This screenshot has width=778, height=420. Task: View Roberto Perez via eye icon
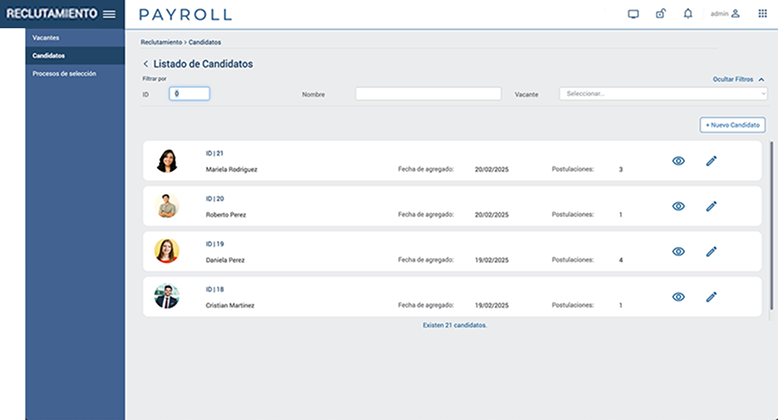[x=678, y=206]
